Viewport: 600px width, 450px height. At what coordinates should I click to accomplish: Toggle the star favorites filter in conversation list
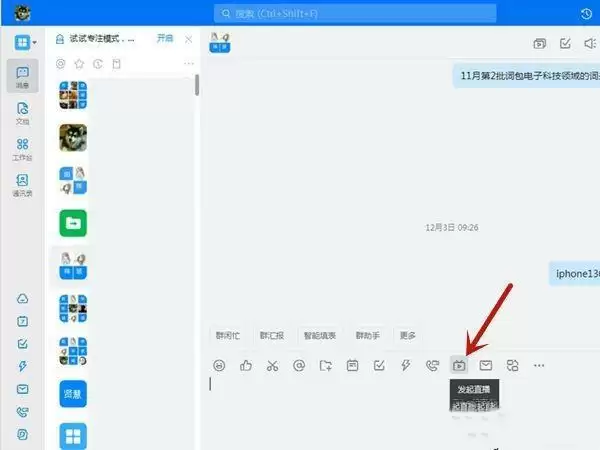click(79, 64)
